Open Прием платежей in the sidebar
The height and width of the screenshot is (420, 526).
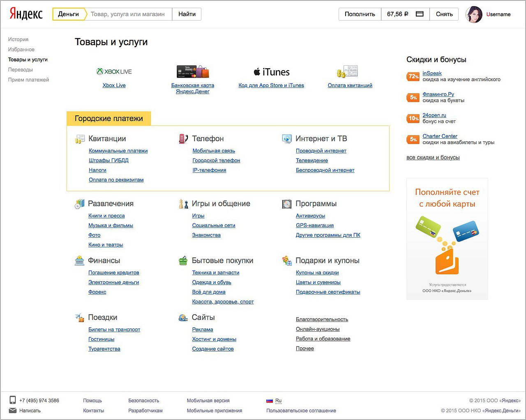[x=28, y=80]
